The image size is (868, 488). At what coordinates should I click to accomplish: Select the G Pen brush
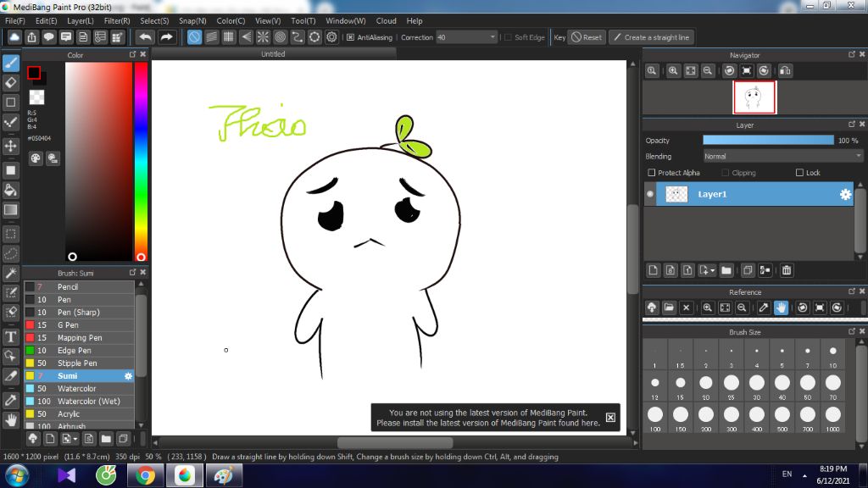point(79,324)
